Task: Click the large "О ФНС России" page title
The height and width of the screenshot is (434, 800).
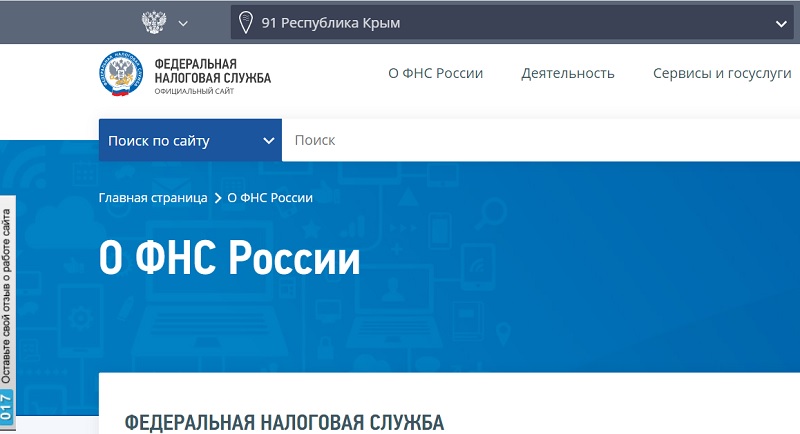Action: coord(230,258)
